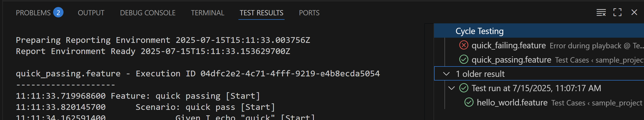644x120 pixels.
Task: Click the green check icon of hello_world.feature
Action: click(469, 102)
